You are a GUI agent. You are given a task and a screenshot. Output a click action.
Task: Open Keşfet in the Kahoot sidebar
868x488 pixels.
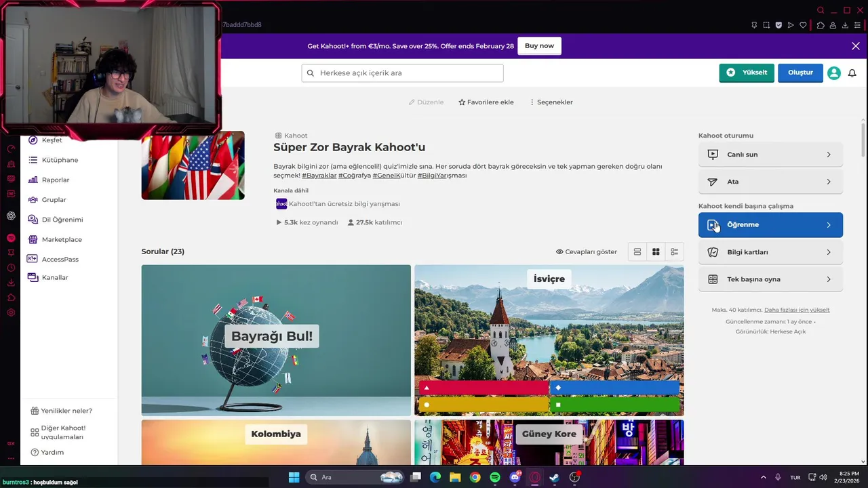(45, 140)
